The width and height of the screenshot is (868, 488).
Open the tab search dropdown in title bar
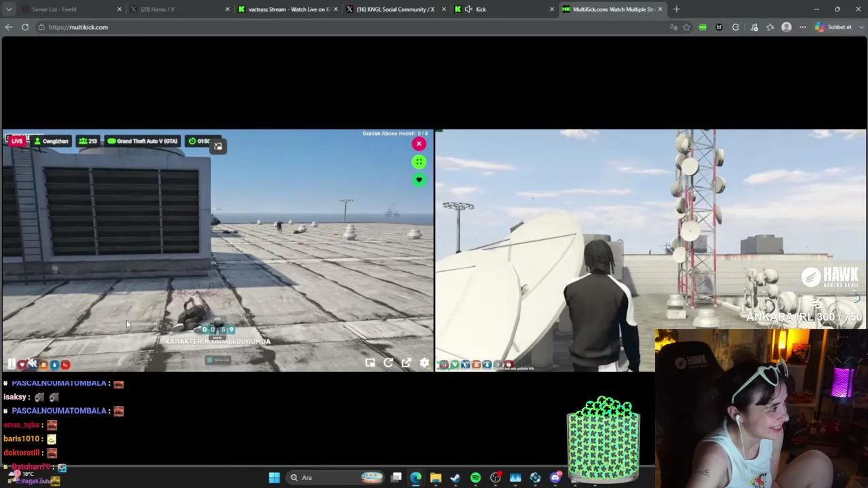click(x=9, y=9)
